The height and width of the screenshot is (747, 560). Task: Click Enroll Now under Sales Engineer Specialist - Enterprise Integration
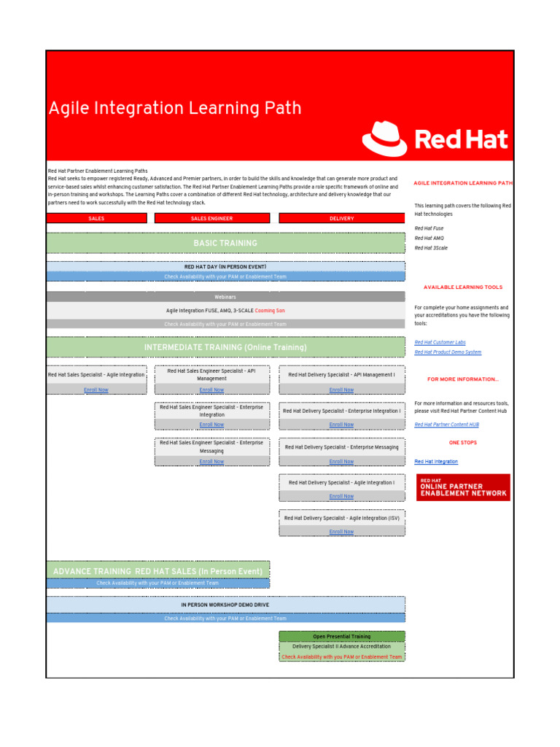tap(212, 425)
